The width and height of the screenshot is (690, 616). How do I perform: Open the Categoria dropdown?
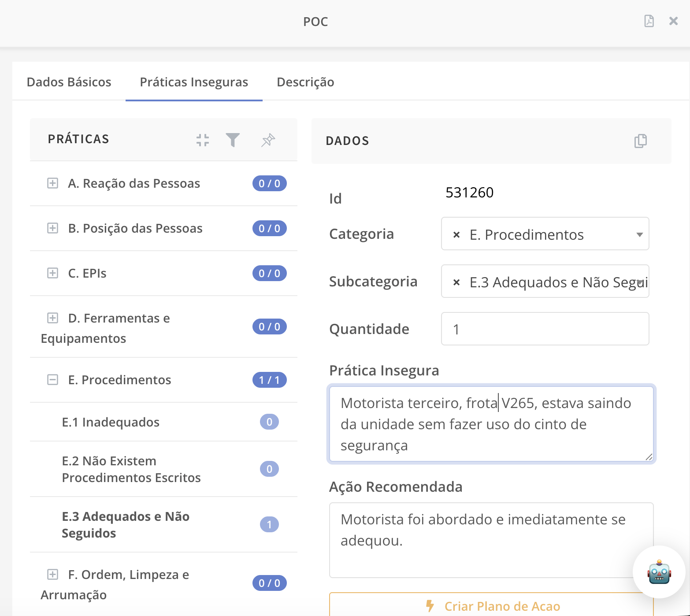tap(640, 234)
